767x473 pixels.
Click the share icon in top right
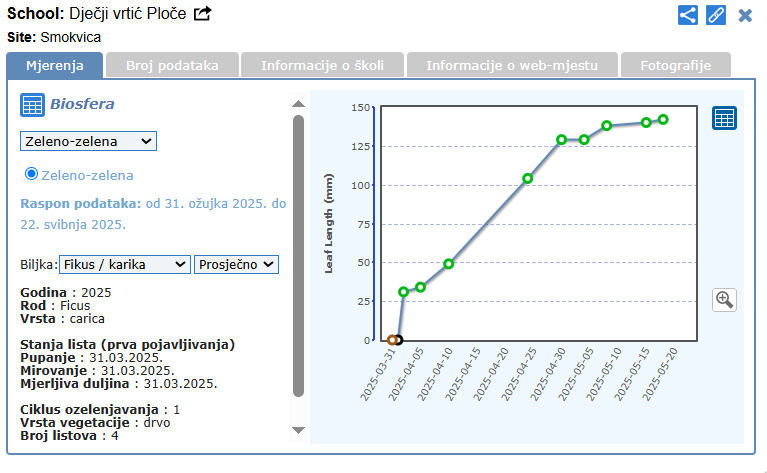click(688, 15)
